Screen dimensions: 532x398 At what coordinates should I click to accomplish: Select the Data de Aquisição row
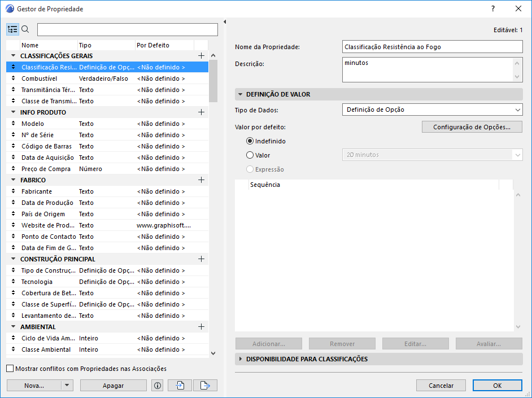click(x=107, y=158)
